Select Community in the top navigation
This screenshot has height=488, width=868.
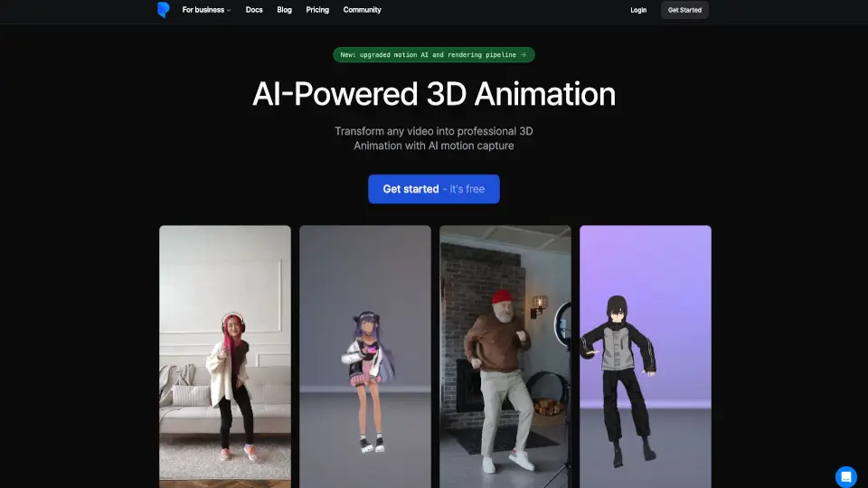[362, 10]
